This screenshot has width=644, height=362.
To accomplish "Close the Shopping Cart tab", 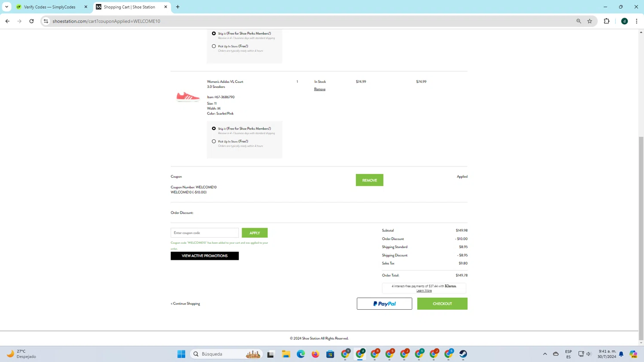I will (166, 7).
